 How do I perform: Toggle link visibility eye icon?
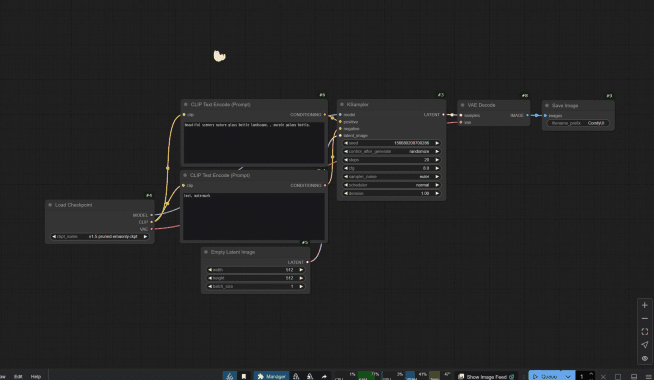point(644,358)
